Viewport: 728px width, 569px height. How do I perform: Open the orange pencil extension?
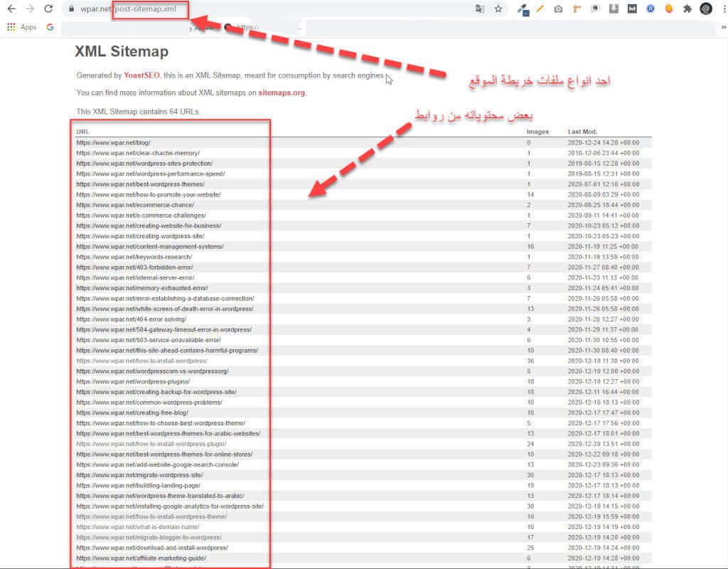[x=540, y=9]
